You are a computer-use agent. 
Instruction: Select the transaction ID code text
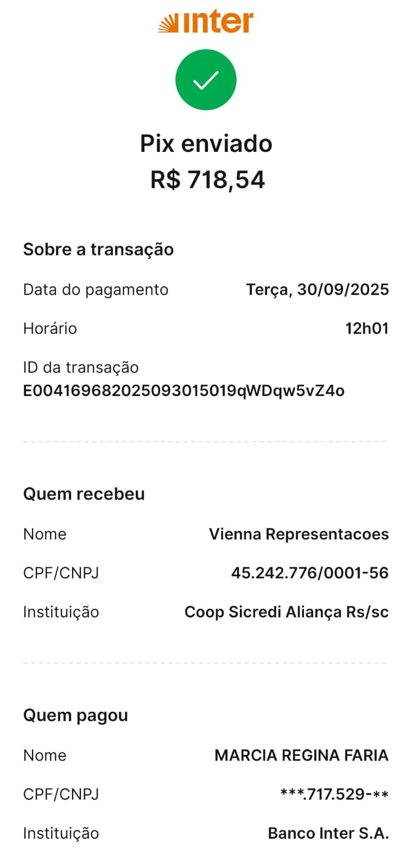pyautogui.click(x=183, y=391)
